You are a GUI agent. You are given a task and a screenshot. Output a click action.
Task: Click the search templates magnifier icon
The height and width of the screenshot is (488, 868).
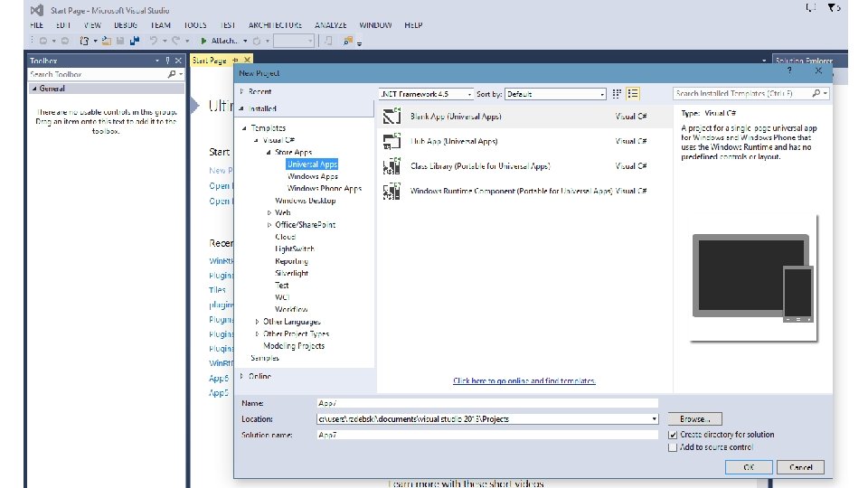(x=816, y=93)
